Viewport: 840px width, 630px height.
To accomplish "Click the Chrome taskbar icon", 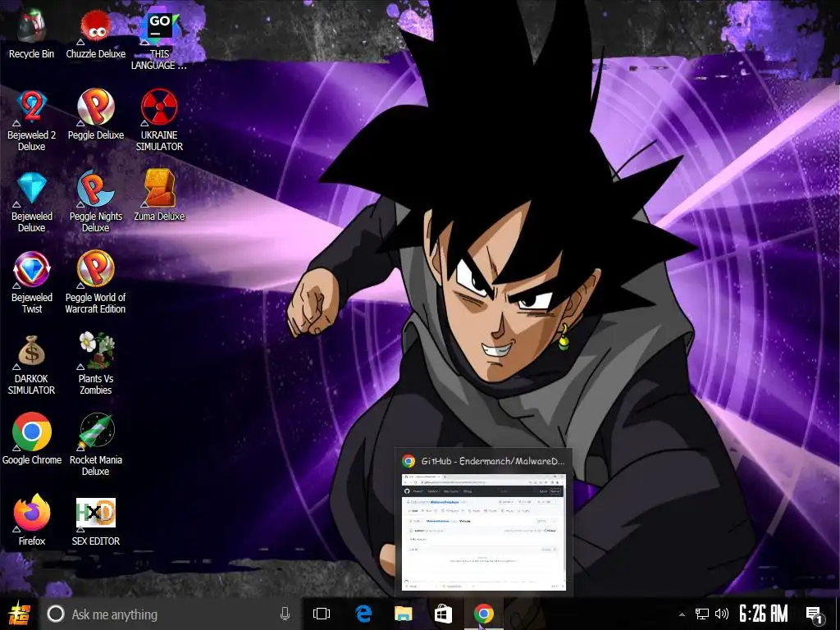I will tap(483, 614).
